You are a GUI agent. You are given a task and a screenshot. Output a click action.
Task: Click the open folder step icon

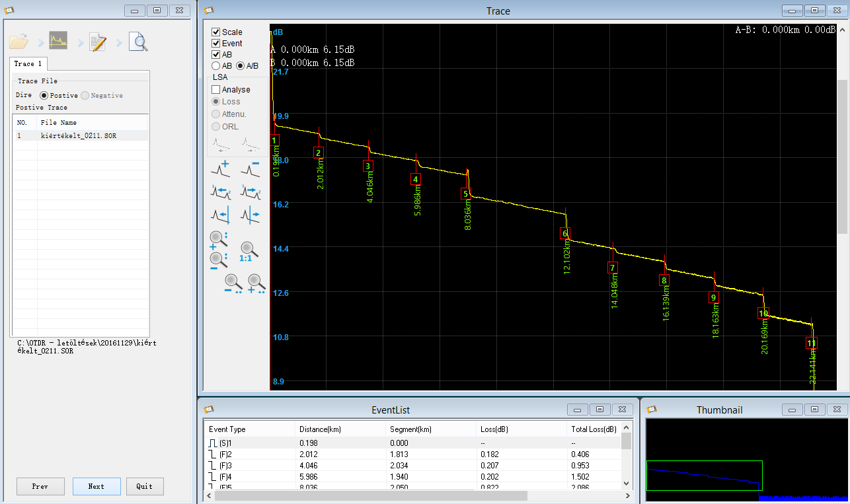pyautogui.click(x=19, y=42)
